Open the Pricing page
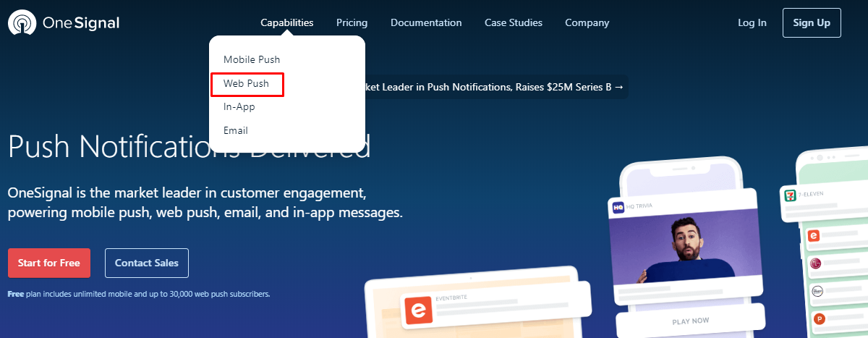Image resolution: width=868 pixels, height=338 pixels. (352, 22)
